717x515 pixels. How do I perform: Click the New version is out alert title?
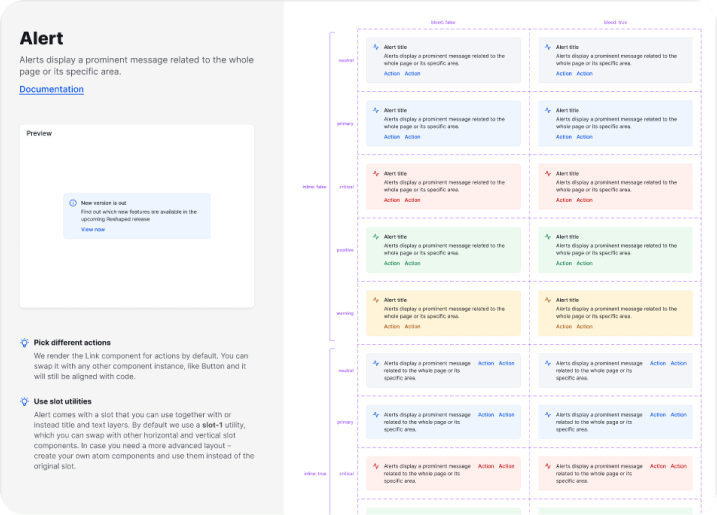[104, 203]
